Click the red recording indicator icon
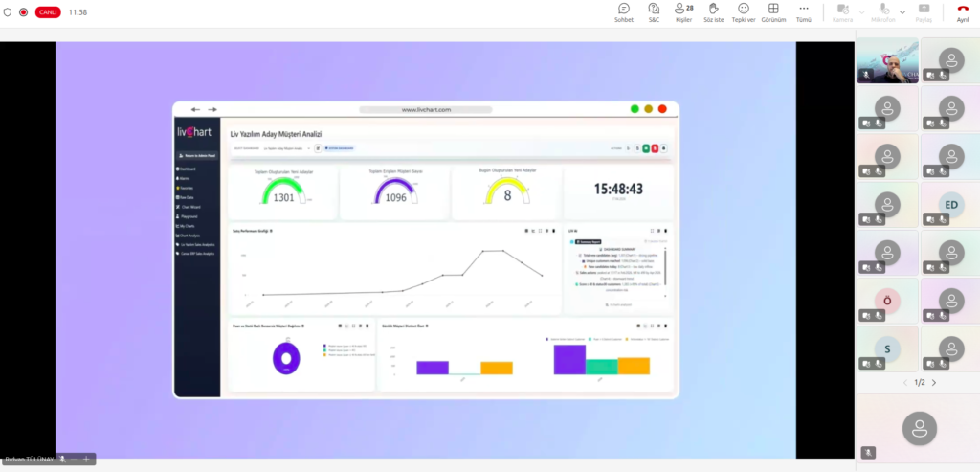The height and width of the screenshot is (472, 980). (23, 12)
